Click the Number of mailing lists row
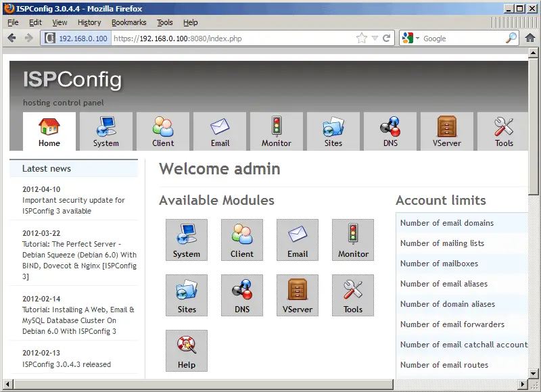541x392 pixels. coord(462,243)
